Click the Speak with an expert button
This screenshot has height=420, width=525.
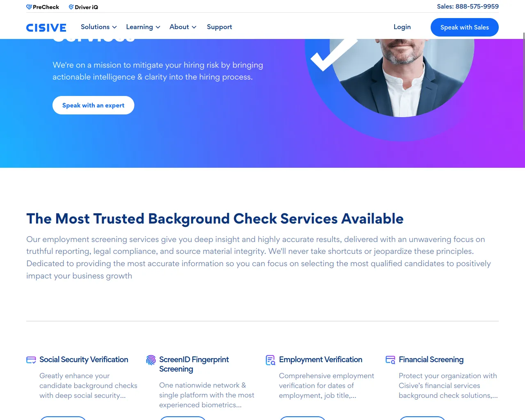[93, 105]
